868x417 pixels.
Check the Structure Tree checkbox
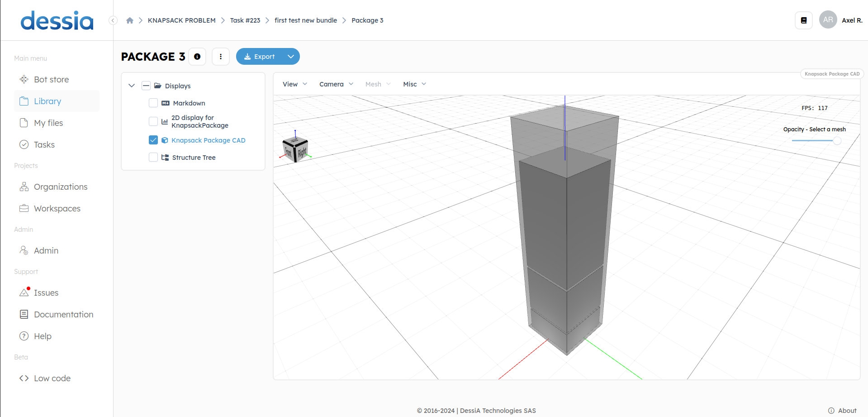153,158
